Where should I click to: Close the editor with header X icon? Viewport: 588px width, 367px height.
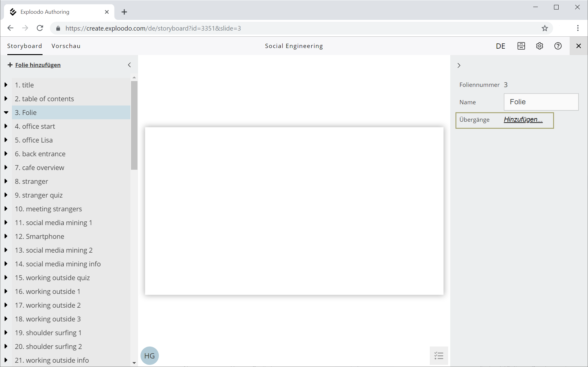coord(578,46)
